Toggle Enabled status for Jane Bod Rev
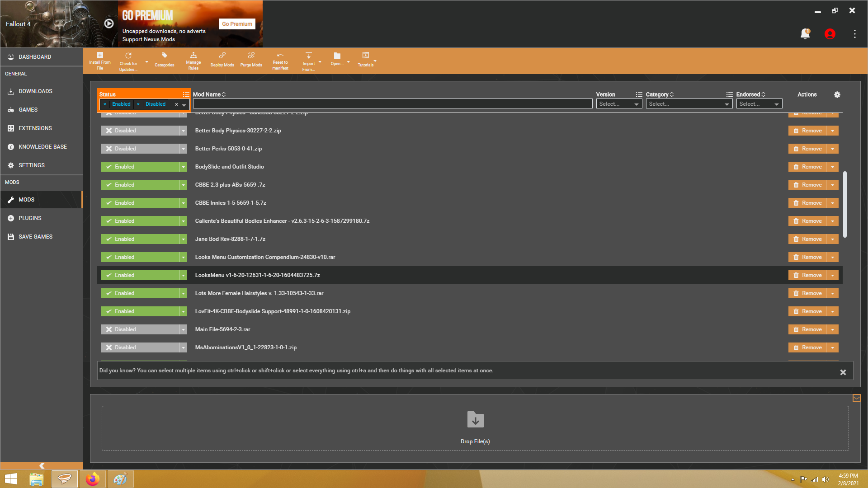Image resolution: width=868 pixels, height=488 pixels. pos(140,239)
